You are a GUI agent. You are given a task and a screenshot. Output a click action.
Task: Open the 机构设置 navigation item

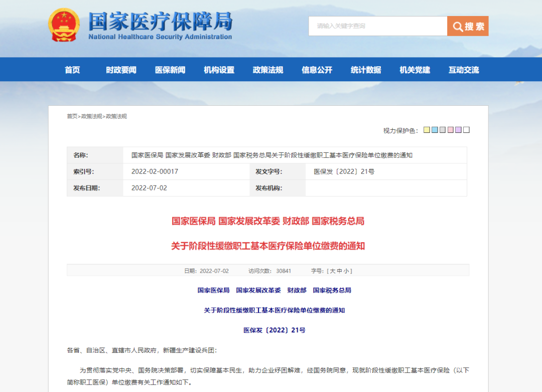(x=219, y=70)
